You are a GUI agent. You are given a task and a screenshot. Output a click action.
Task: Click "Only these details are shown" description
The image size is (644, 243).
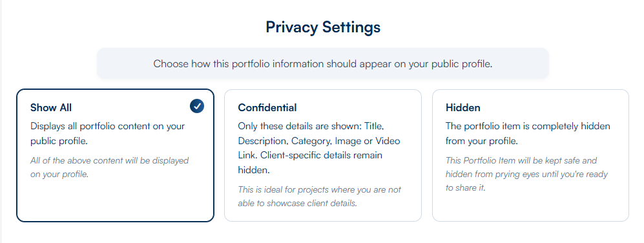click(319, 148)
